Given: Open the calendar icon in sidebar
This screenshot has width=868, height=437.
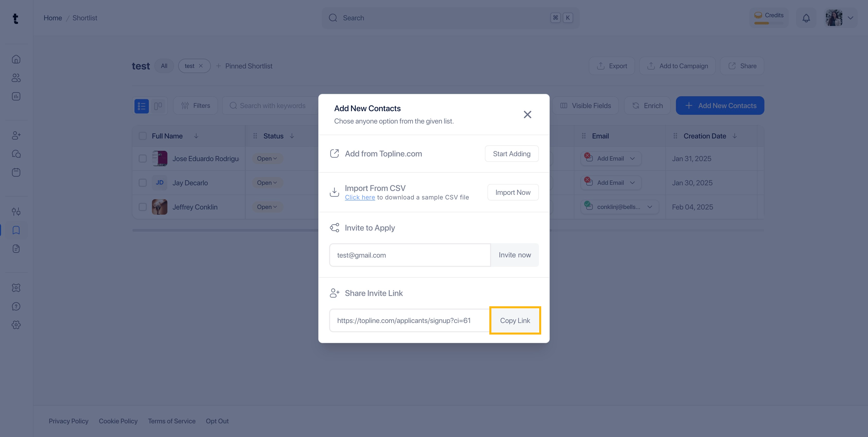Looking at the screenshot, I should coord(16,173).
